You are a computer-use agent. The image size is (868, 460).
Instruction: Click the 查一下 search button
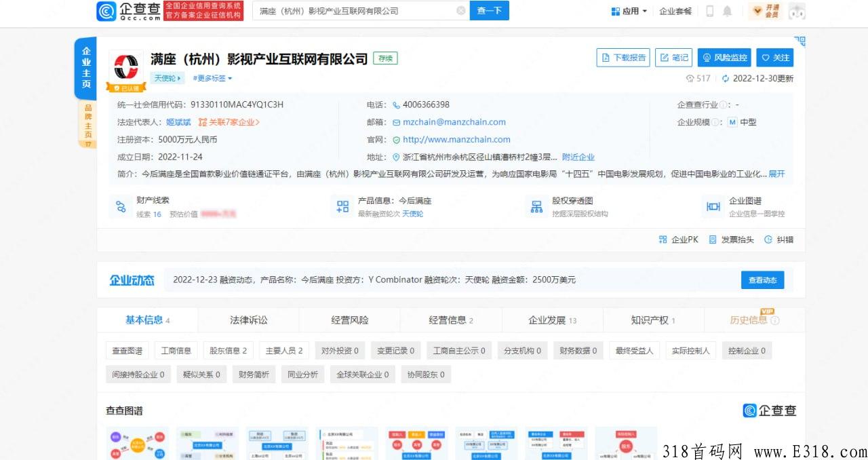[x=489, y=11]
